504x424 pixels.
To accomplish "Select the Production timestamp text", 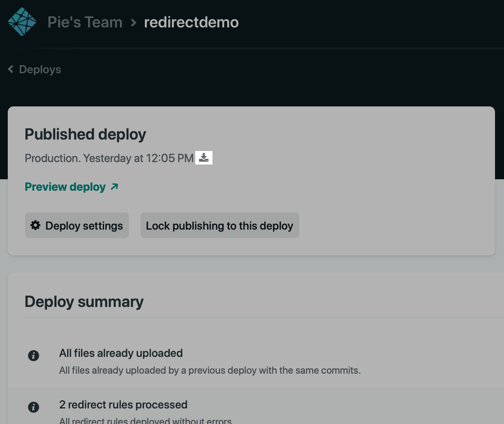I will coord(109,158).
